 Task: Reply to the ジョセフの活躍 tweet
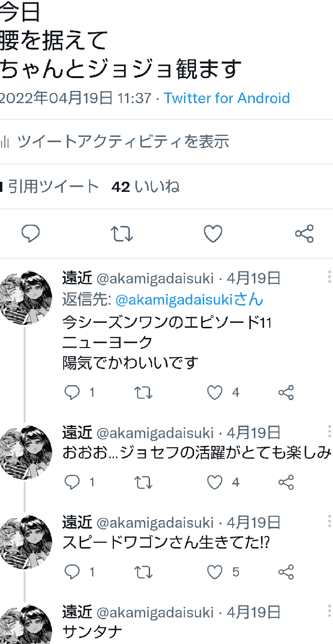[72, 482]
